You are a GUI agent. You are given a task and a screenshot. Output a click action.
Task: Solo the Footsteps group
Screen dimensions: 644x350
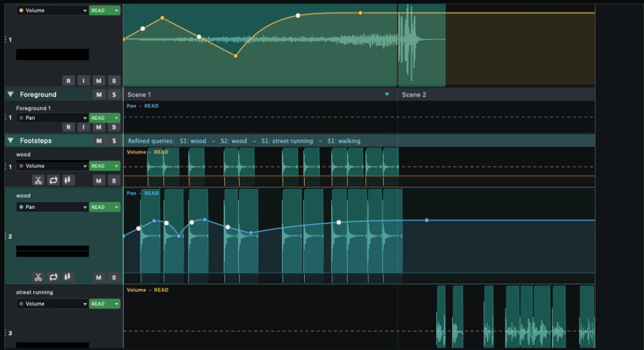pos(114,140)
